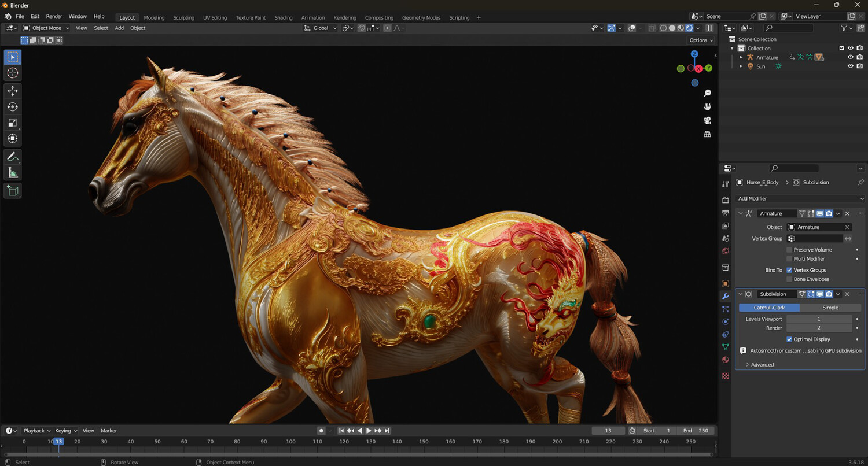Select the Simple subdivision type
The width and height of the screenshot is (868, 466).
click(830, 308)
